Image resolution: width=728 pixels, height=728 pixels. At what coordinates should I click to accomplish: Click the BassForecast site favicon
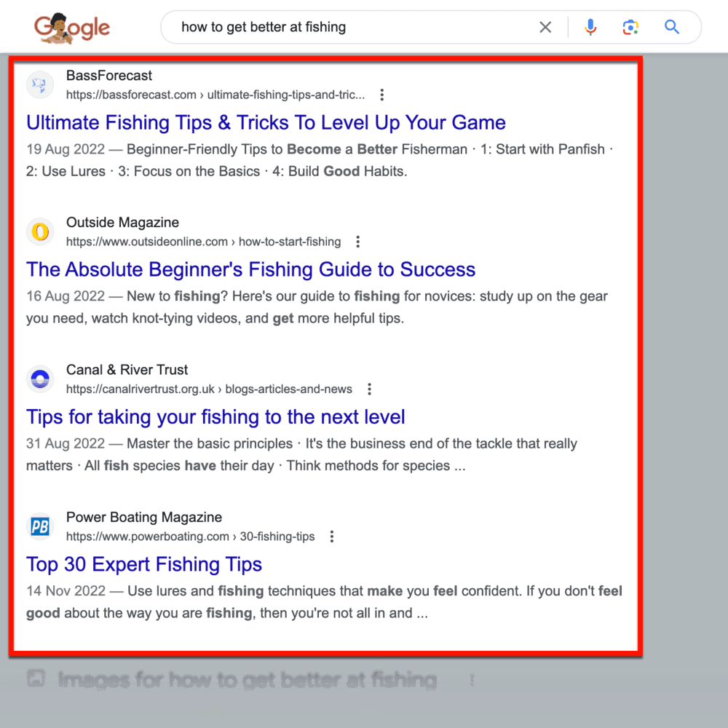40,84
